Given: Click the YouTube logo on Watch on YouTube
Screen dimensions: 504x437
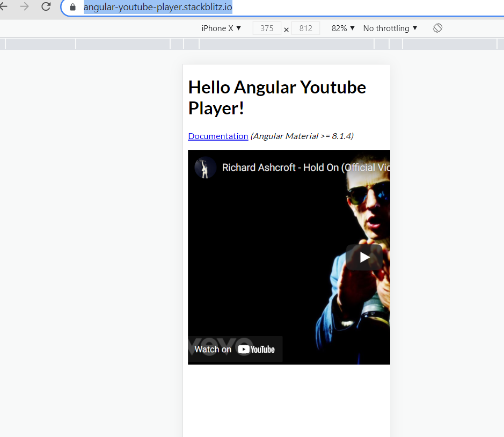Looking at the screenshot, I should (x=257, y=349).
